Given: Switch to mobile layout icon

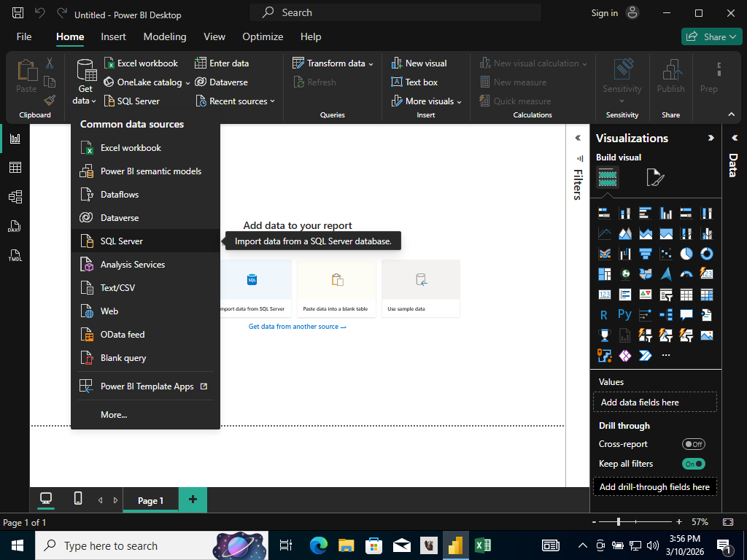Looking at the screenshot, I should point(78,499).
